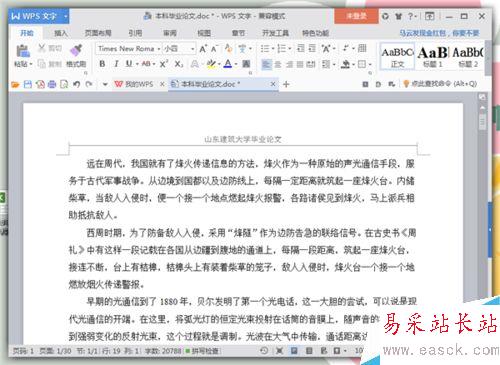Open the shading fill color dropdown
The height and width of the screenshot is (365, 500).
pos(354,64)
